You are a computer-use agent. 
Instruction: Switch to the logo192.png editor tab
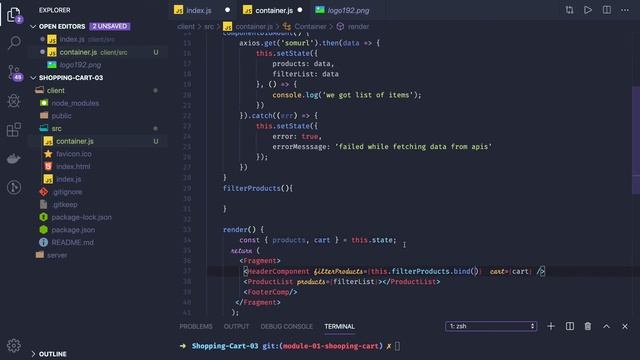pos(348,10)
